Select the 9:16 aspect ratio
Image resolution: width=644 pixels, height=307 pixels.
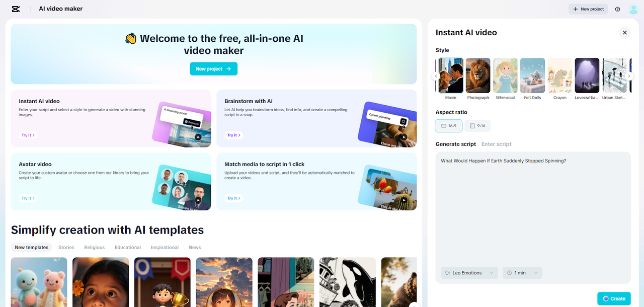(477, 126)
